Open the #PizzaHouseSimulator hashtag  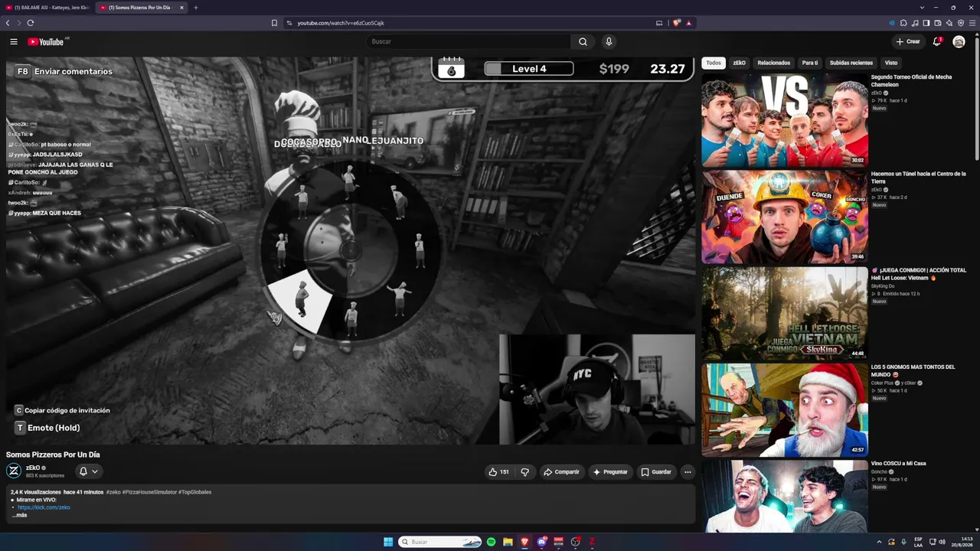(149, 492)
